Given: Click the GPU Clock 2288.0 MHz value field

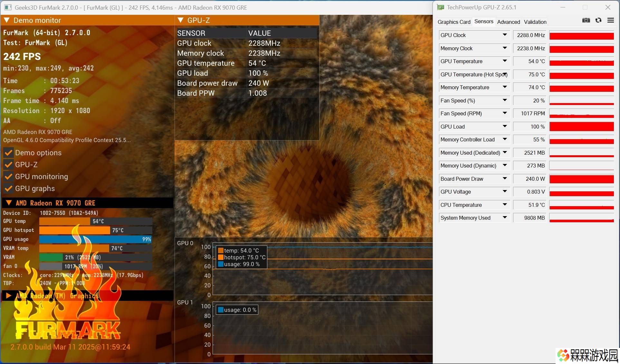Looking at the screenshot, I should point(530,35).
